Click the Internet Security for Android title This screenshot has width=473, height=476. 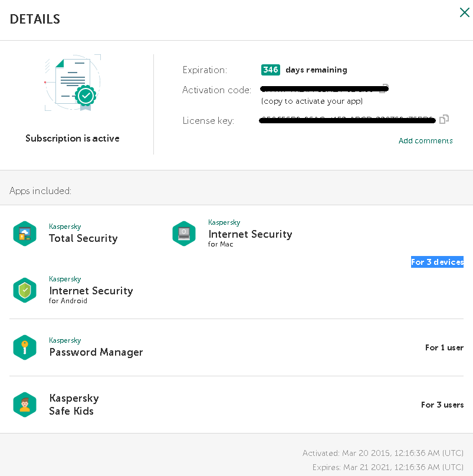point(91,291)
